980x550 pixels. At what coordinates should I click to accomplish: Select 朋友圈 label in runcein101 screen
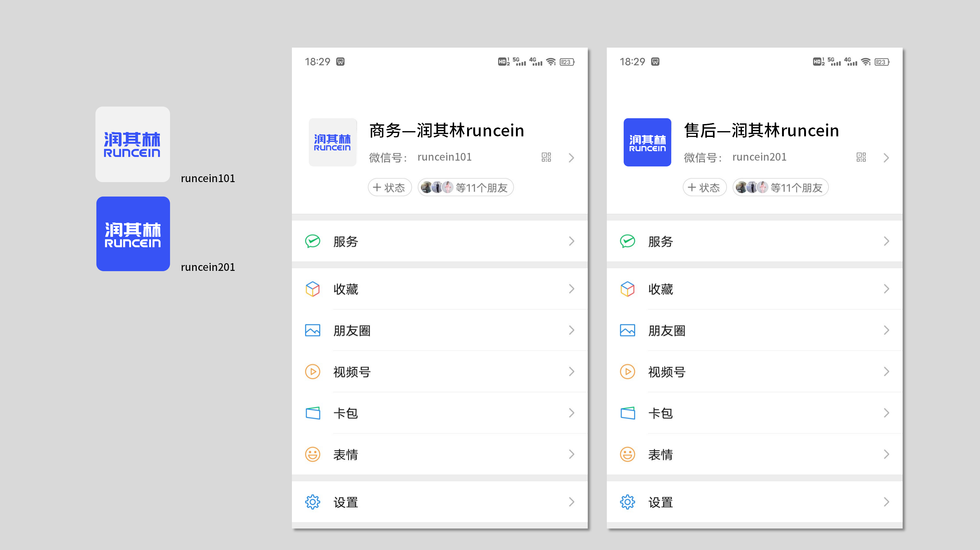click(352, 331)
